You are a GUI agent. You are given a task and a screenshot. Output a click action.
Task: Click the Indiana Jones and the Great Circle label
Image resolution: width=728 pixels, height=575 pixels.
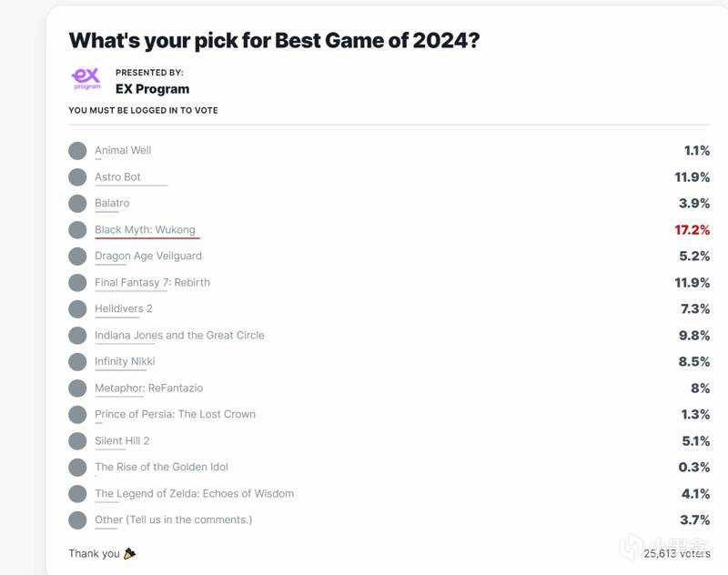[x=179, y=335]
